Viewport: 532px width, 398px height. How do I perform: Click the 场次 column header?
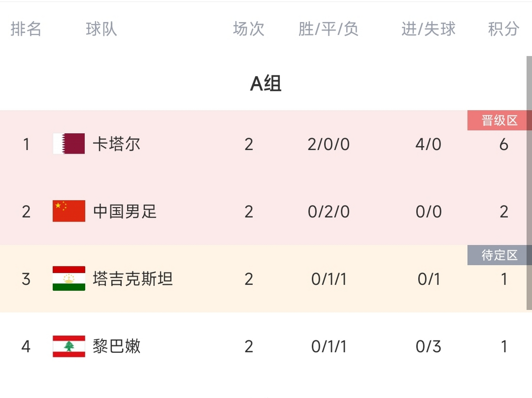pos(249,29)
